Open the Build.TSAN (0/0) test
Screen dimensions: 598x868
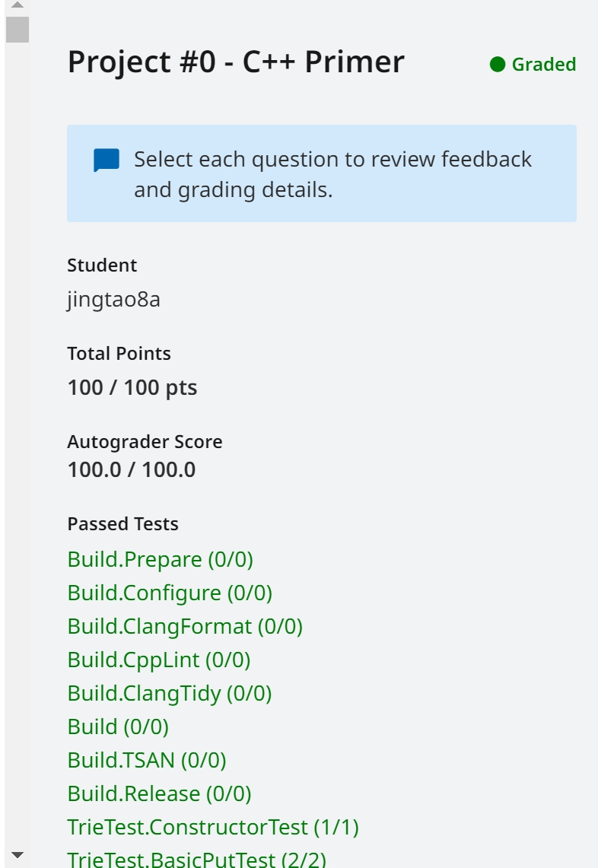point(147,760)
